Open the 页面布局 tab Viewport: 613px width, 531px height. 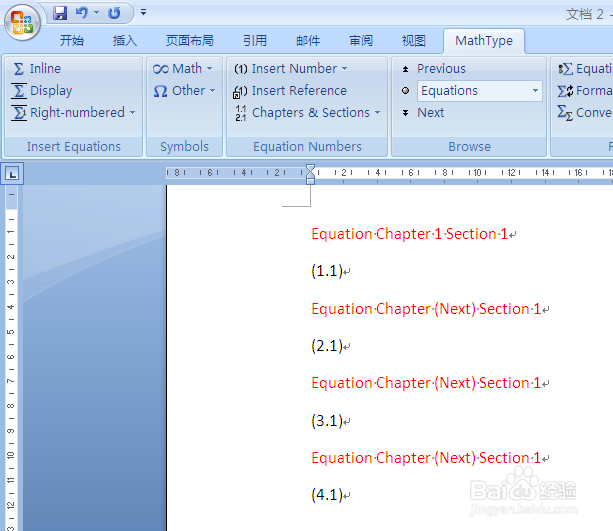190,40
